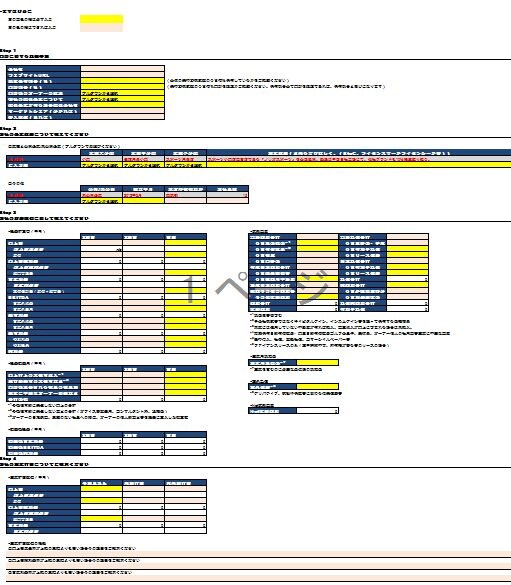Select the "Step 2" heading text
Screen dimensions: 511x585
pyautogui.click(x=8, y=128)
